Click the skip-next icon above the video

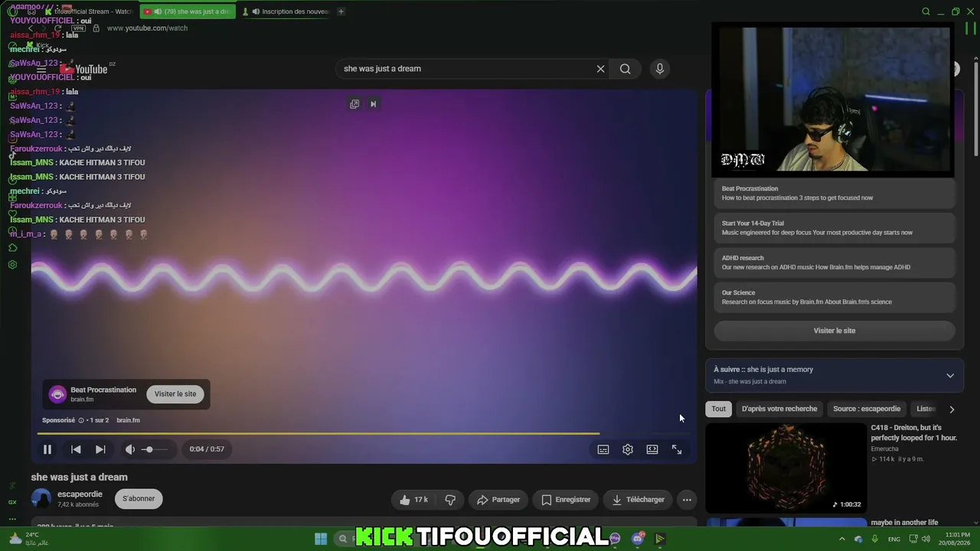click(x=374, y=104)
